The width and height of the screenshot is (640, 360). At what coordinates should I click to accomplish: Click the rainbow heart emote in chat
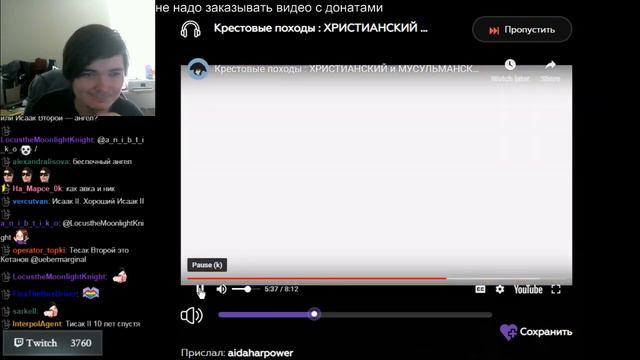pos(91,293)
